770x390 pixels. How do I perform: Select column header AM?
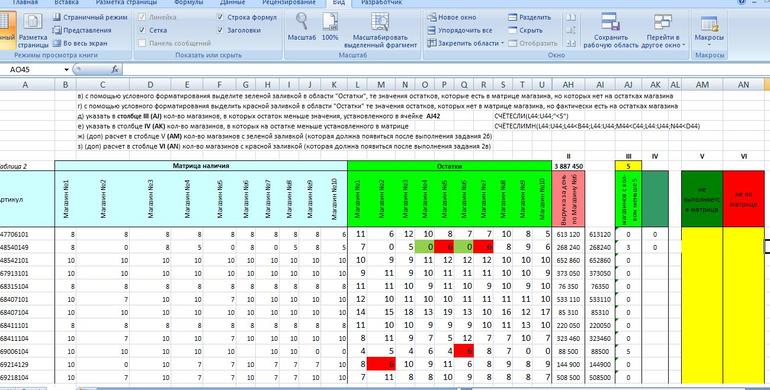[x=702, y=85]
